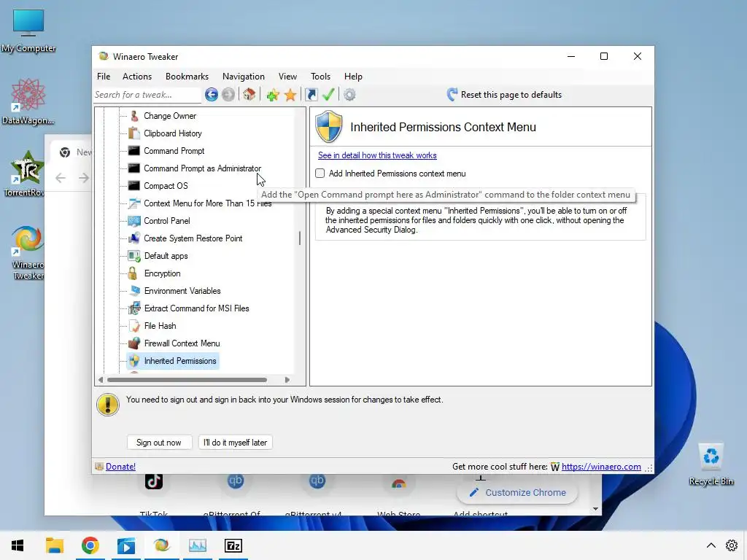Click the Search for a tweak field

click(x=147, y=95)
